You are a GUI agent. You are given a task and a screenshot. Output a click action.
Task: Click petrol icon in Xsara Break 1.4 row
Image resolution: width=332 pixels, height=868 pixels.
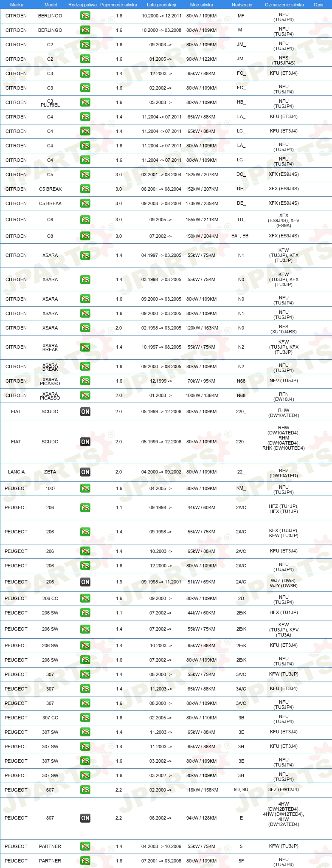85,347
